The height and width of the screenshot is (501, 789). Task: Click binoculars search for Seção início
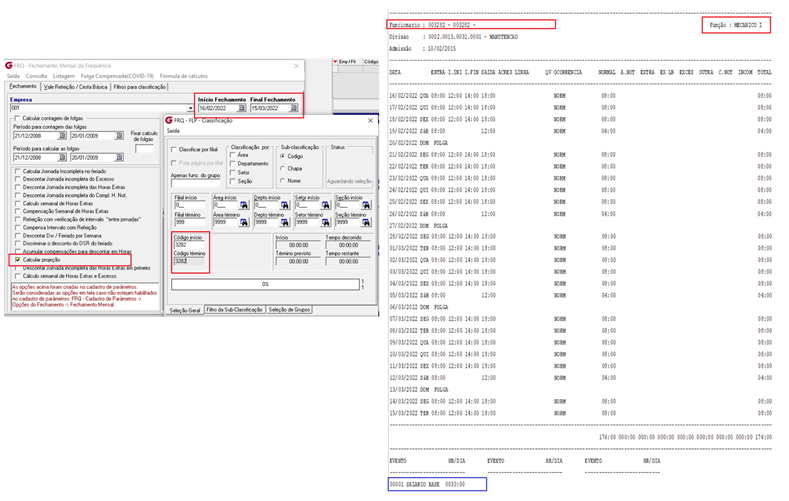tap(366, 205)
